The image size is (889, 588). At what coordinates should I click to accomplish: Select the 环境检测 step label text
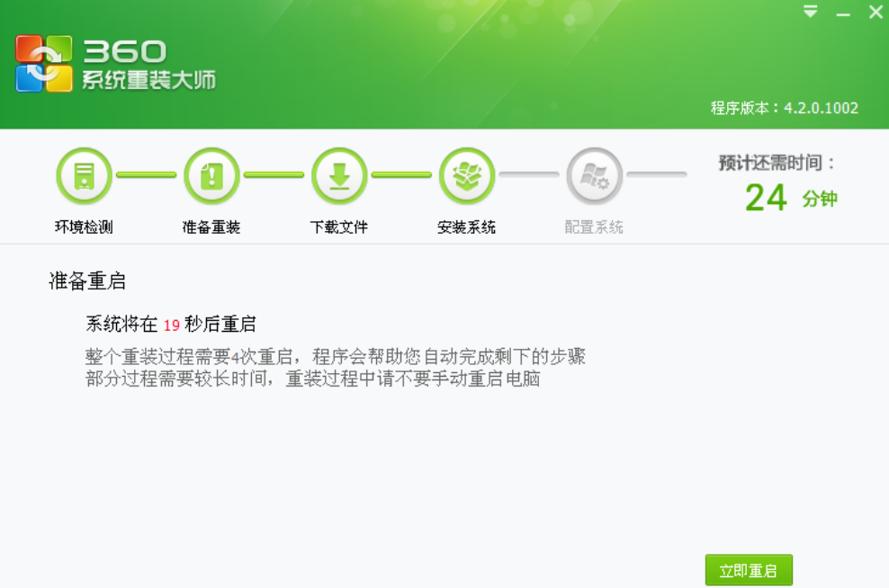(84, 227)
